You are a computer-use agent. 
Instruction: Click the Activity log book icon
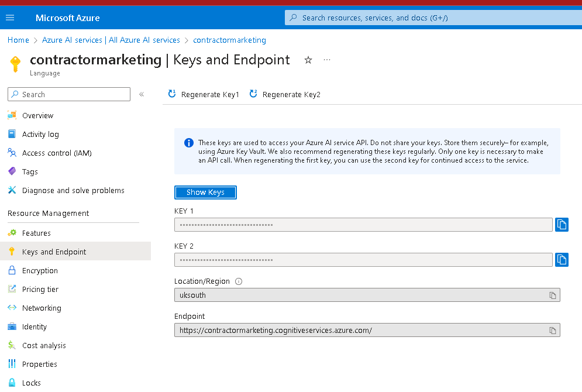click(x=12, y=133)
